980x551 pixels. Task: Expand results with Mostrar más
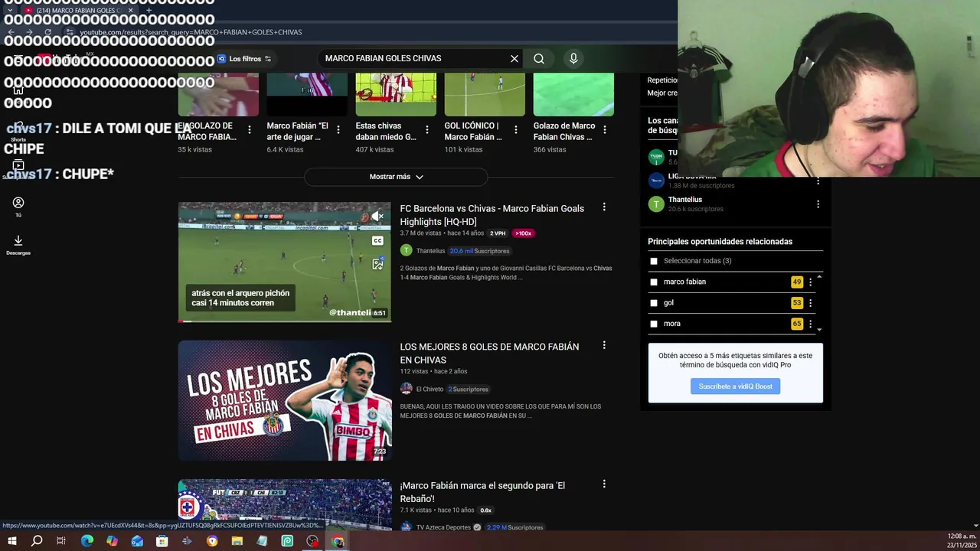[396, 177]
